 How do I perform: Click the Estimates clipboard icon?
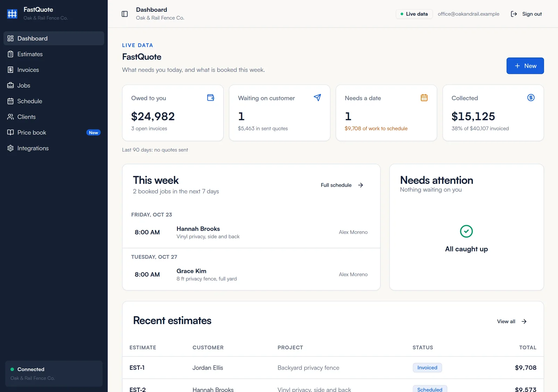pos(10,54)
